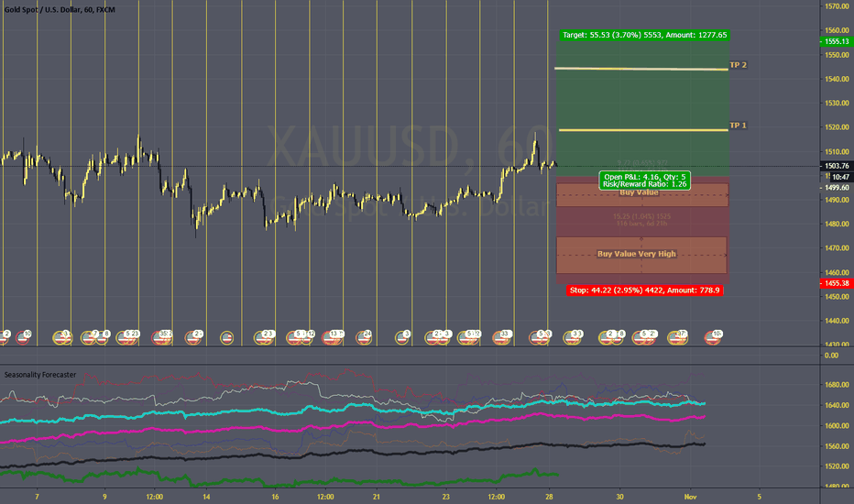Open the economic event icon badged 13

point(332,338)
